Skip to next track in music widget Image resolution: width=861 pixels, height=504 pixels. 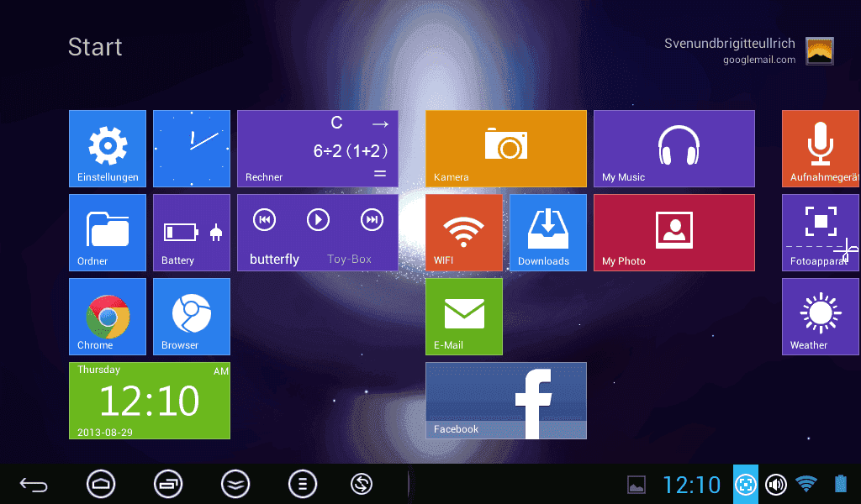tap(372, 220)
